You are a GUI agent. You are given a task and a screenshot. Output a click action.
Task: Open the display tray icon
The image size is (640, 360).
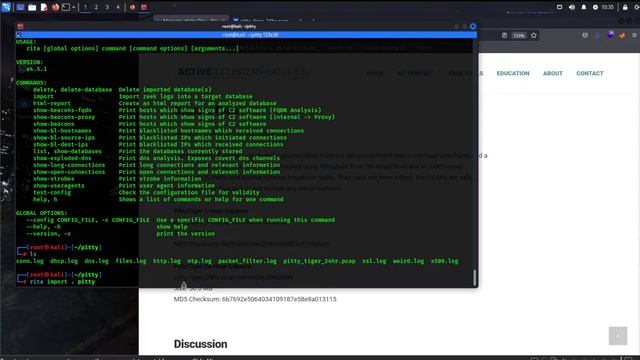(x=560, y=7)
